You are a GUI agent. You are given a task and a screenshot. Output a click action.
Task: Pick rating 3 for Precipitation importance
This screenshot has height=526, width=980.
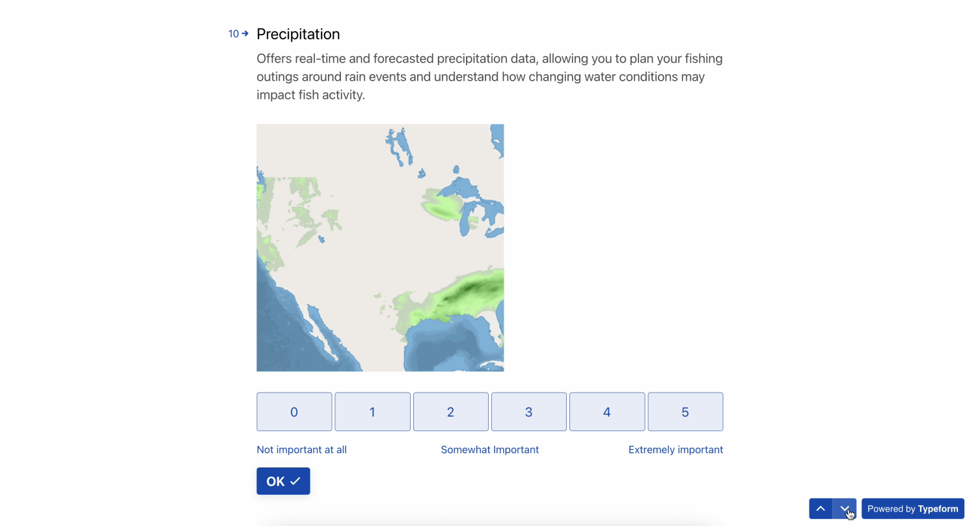click(528, 411)
